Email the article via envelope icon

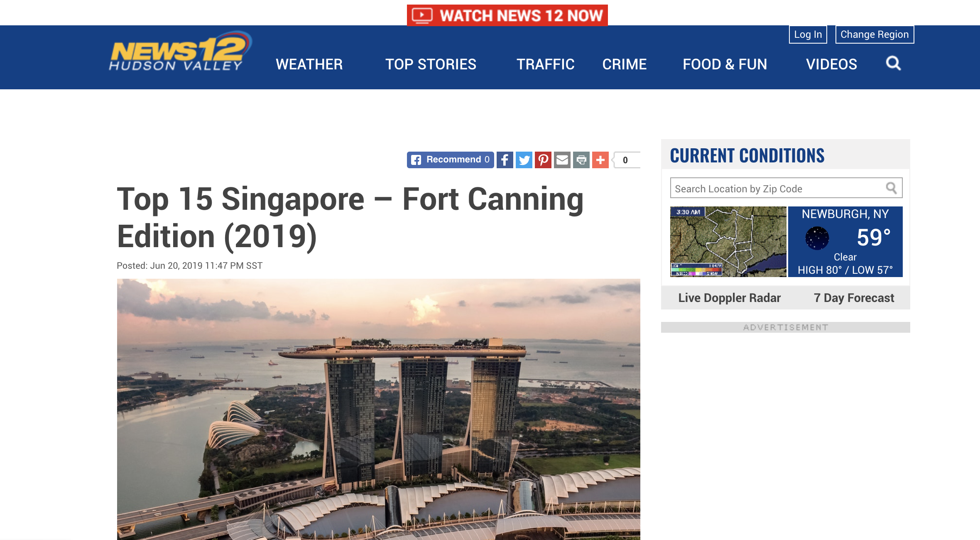[562, 160]
